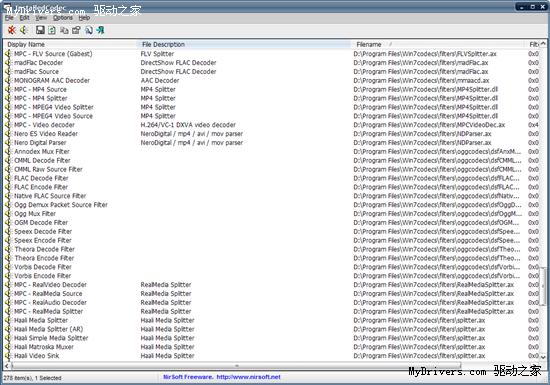Click the speaker icon beside MPC - RealVideo Decoder
The image size is (550, 385).
(x=8, y=285)
